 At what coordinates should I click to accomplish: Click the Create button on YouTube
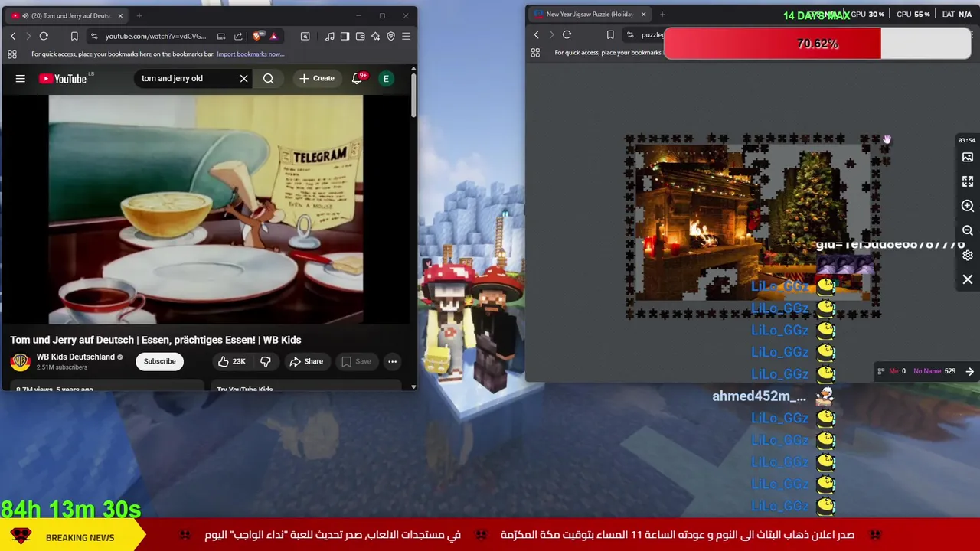click(316, 78)
